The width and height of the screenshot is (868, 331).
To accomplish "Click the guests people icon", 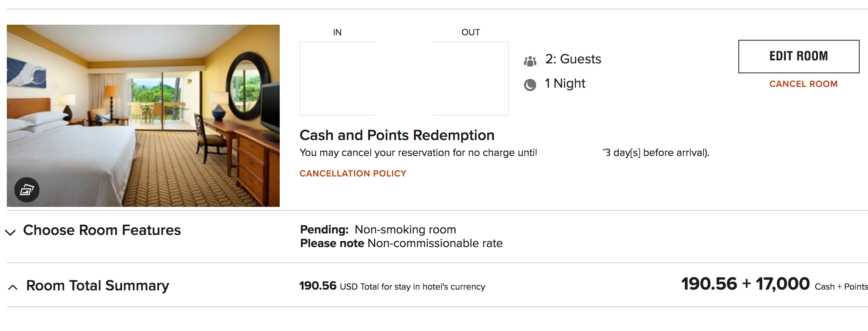I will click(530, 61).
